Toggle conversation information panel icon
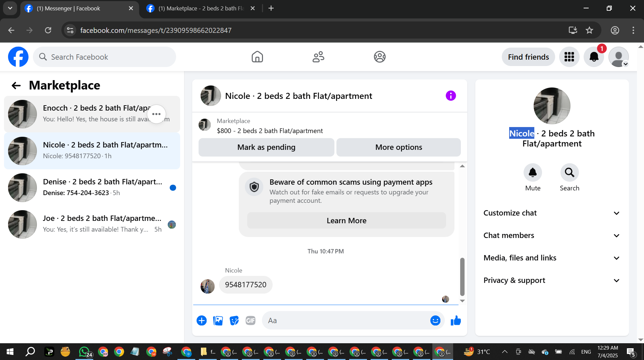Image resolution: width=644 pixels, height=360 pixels. click(x=451, y=96)
